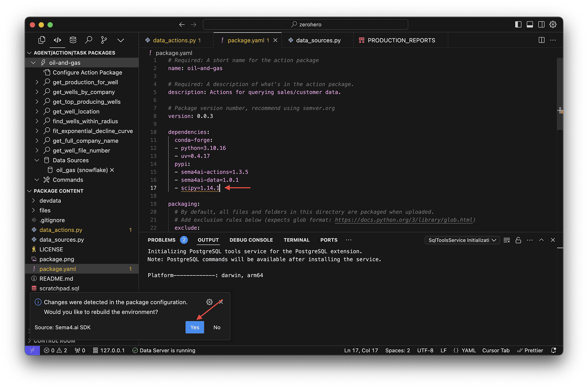Toggle notifications via the bell icon

pos(553,350)
